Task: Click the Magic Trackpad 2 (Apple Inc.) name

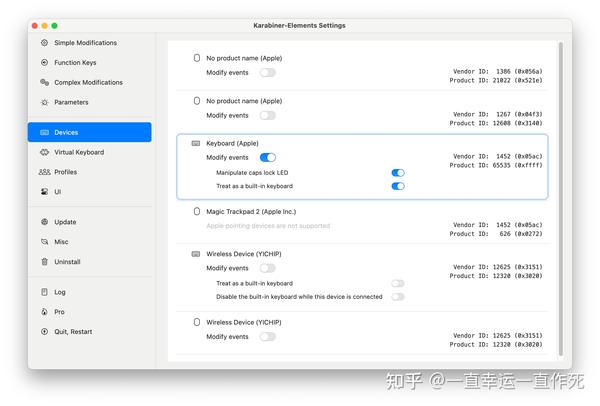Action: pos(251,212)
